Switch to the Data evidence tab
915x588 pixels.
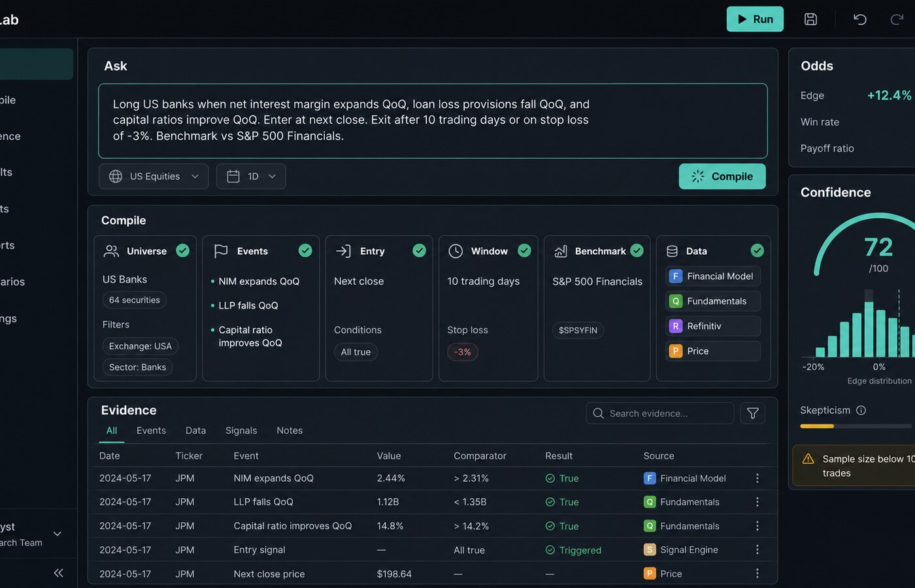(195, 431)
